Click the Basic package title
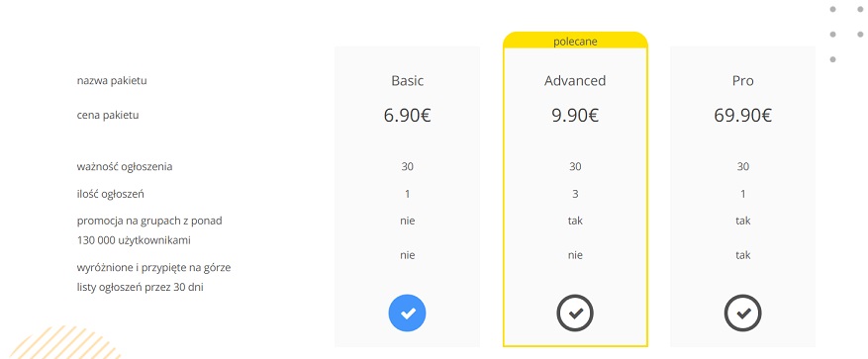Viewport: 868px width, 359px height. (x=408, y=81)
